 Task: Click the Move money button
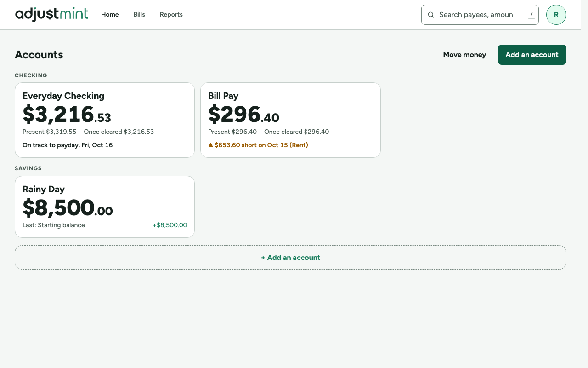464,55
